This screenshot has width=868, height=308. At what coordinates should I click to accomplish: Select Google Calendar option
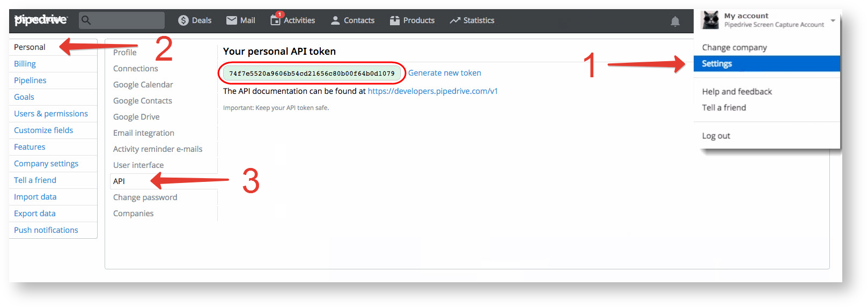pyautogui.click(x=143, y=85)
